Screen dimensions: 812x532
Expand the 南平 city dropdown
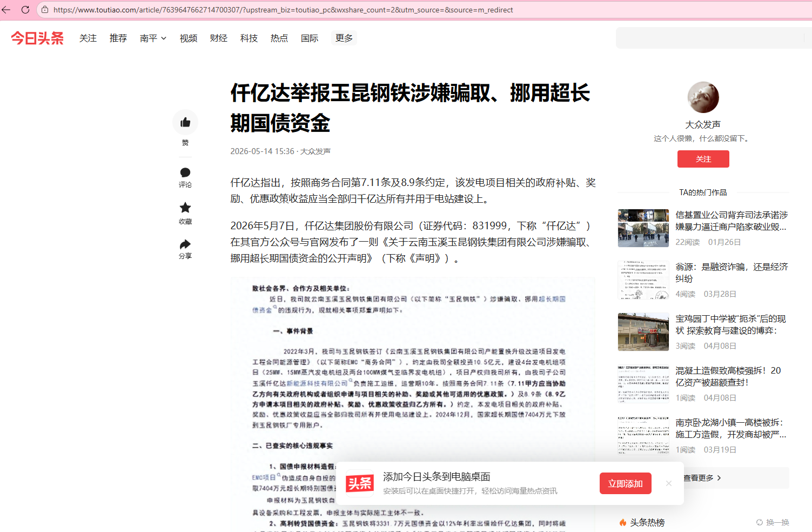153,38
